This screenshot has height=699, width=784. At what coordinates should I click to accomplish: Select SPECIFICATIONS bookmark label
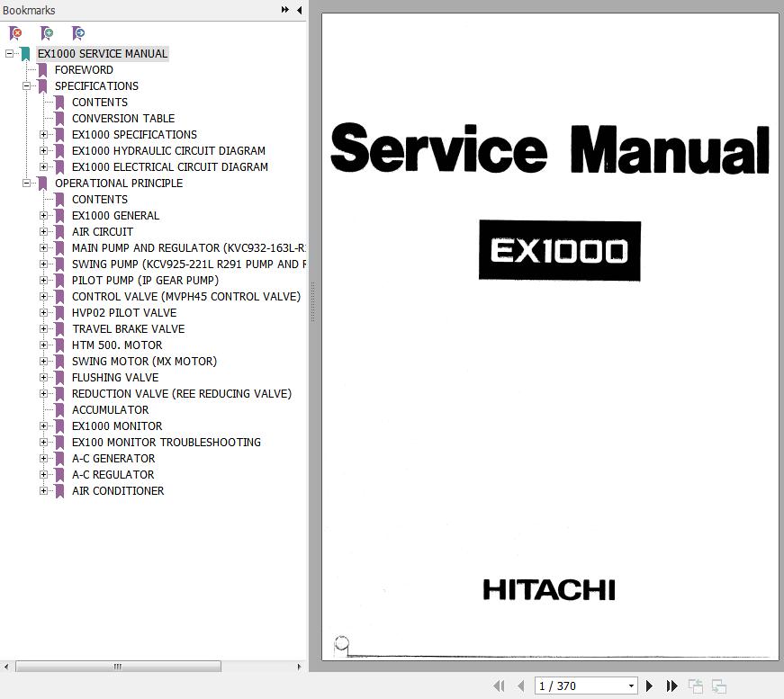pos(96,86)
